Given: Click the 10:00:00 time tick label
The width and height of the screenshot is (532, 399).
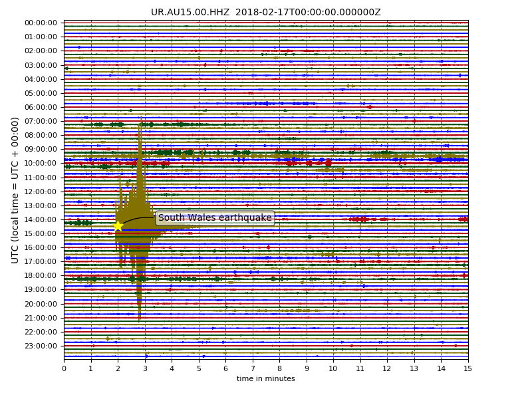Looking at the screenshot, I should click(41, 163).
